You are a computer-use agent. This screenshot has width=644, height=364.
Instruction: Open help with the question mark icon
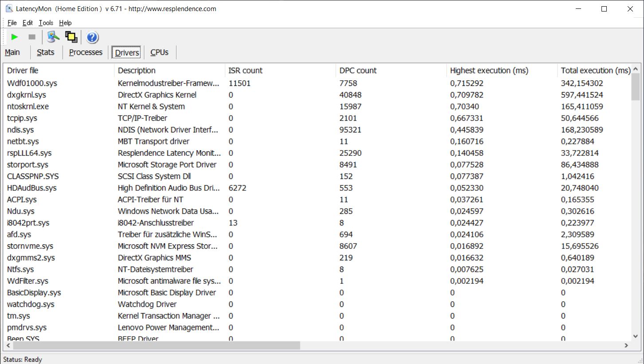click(92, 37)
